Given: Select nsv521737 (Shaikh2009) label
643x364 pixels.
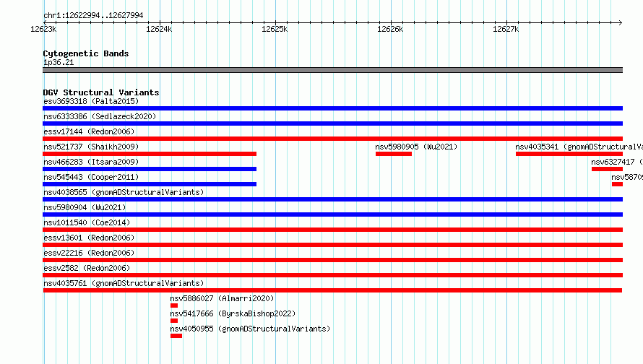Looking at the screenshot, I should point(91,147).
